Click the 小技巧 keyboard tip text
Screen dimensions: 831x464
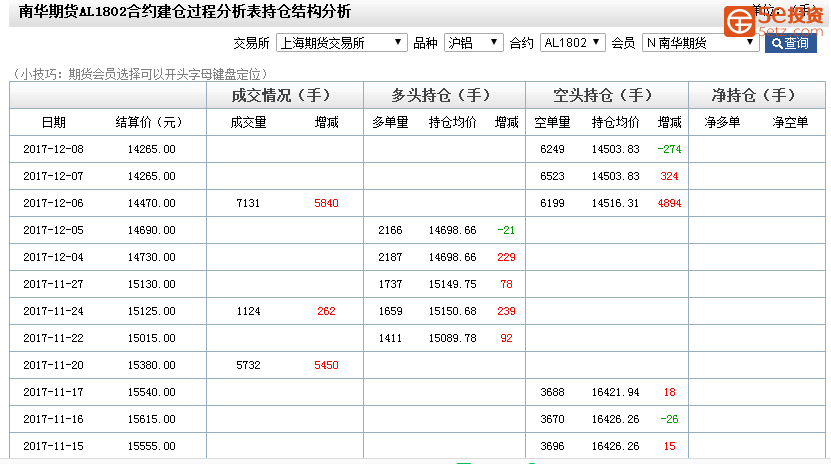140,74
